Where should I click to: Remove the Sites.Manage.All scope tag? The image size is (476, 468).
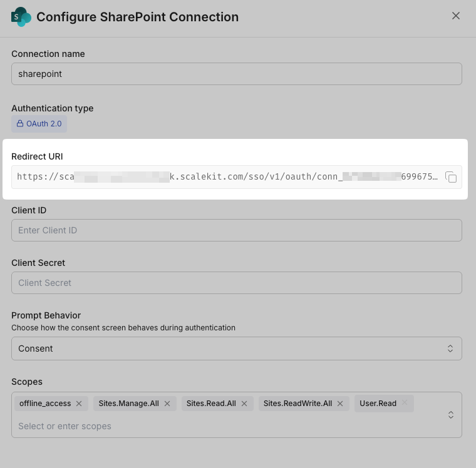pyautogui.click(x=167, y=404)
